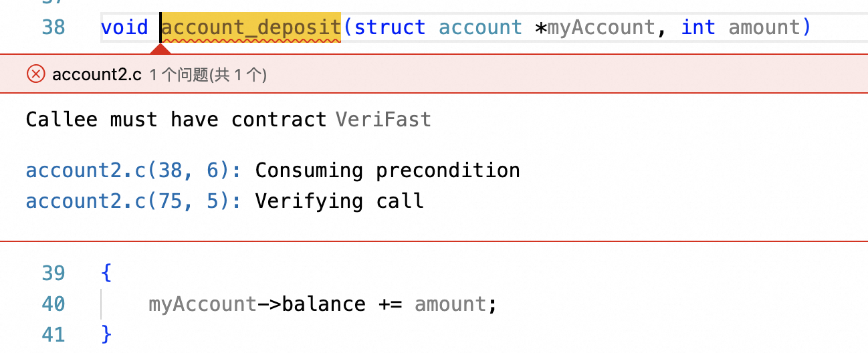Click the Consuming precondition text
The height and width of the screenshot is (353, 868).
click(x=387, y=170)
